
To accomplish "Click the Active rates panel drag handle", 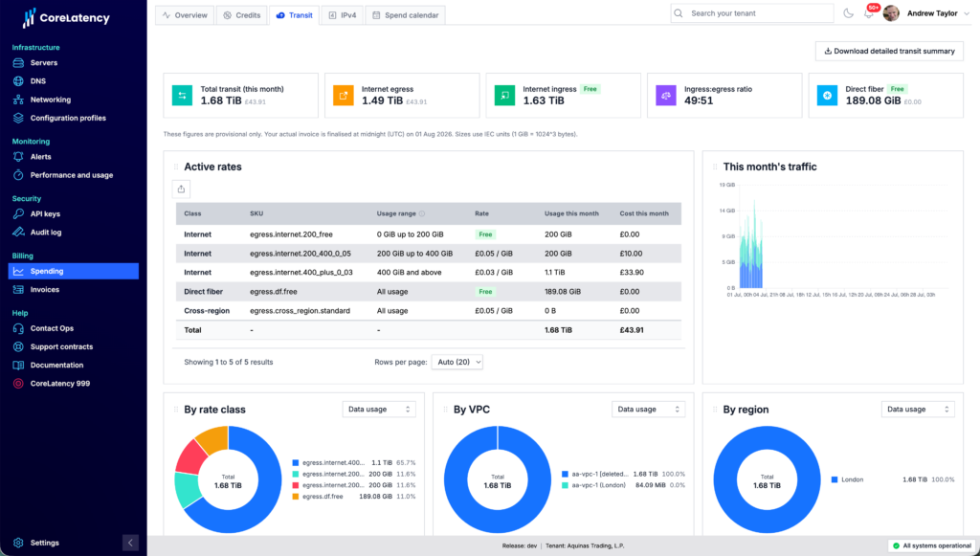I will 176,167.
